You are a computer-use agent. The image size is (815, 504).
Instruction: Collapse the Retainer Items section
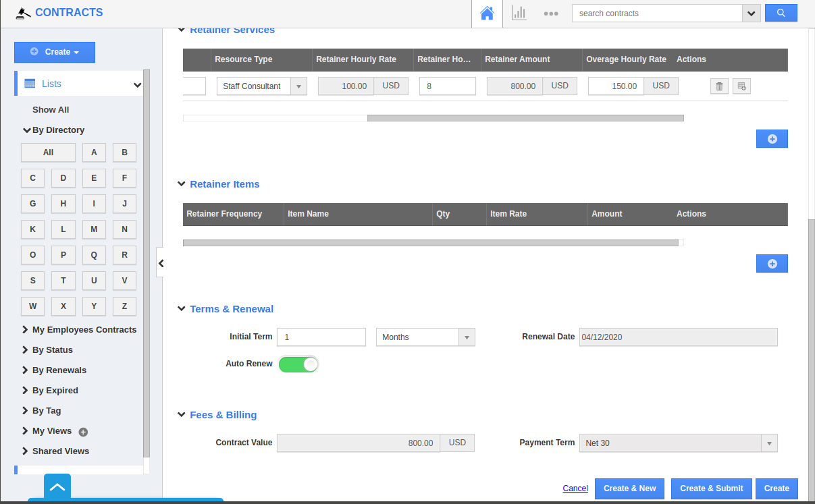coord(181,184)
